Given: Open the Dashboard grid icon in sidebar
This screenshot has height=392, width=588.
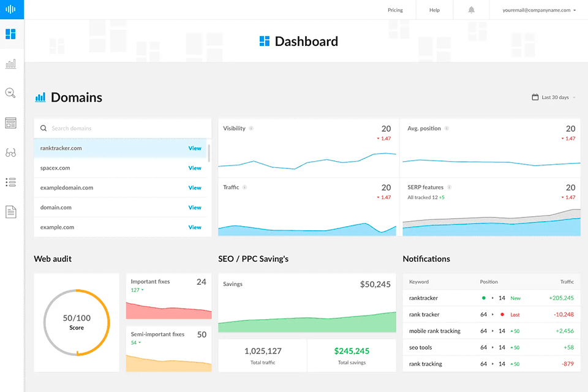Looking at the screenshot, I should tap(10, 34).
